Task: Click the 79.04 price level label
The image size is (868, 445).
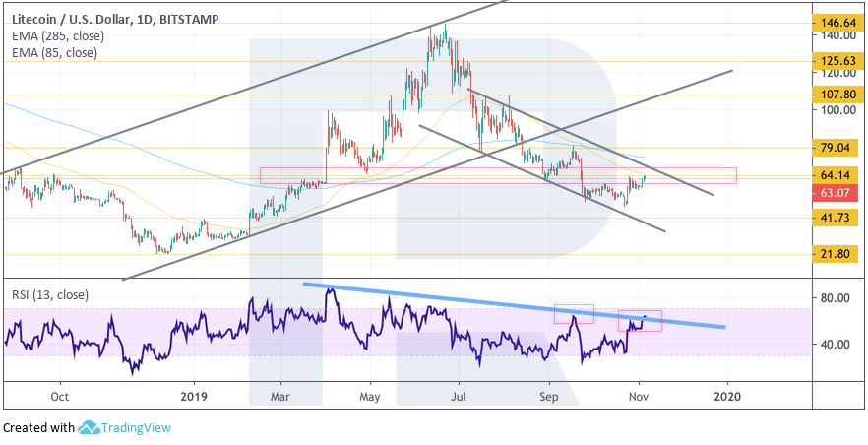Action: click(x=838, y=148)
